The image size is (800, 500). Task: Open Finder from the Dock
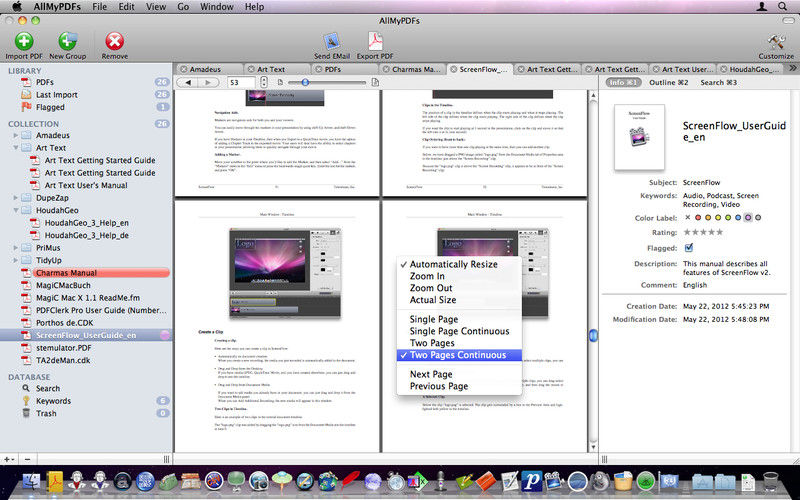(32, 481)
